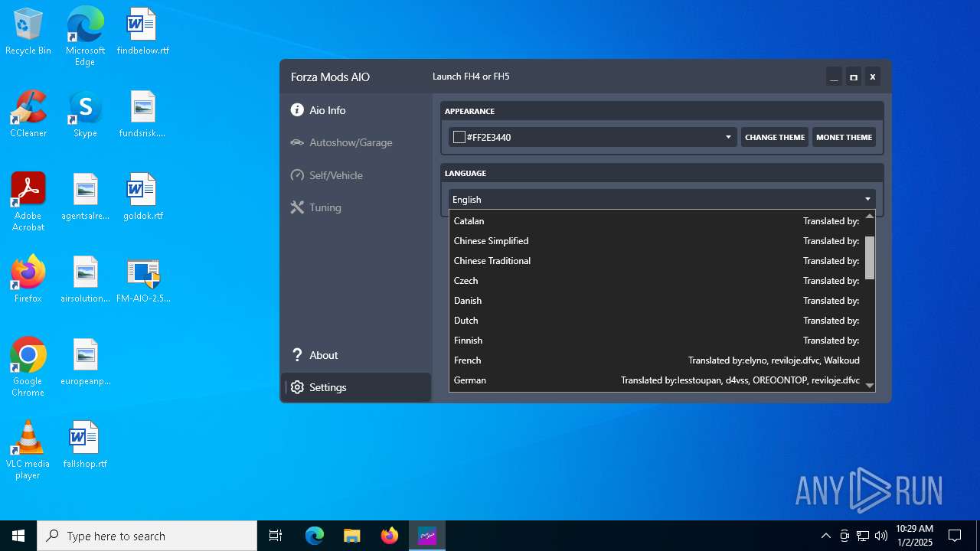Open the notification center
Image resolution: width=980 pixels, height=551 pixels.
tap(955, 536)
